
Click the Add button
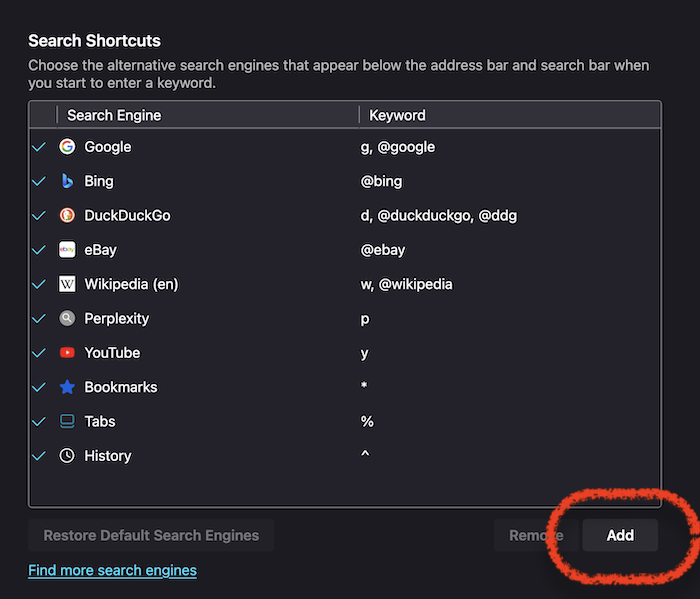[620, 535]
